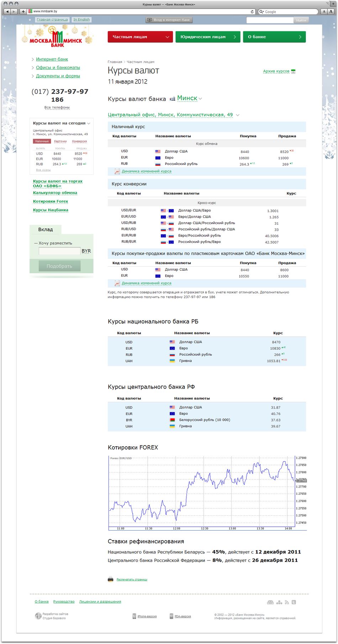
Task: Click the EUR/USD Forex chart
Action: [x=207, y=493]
